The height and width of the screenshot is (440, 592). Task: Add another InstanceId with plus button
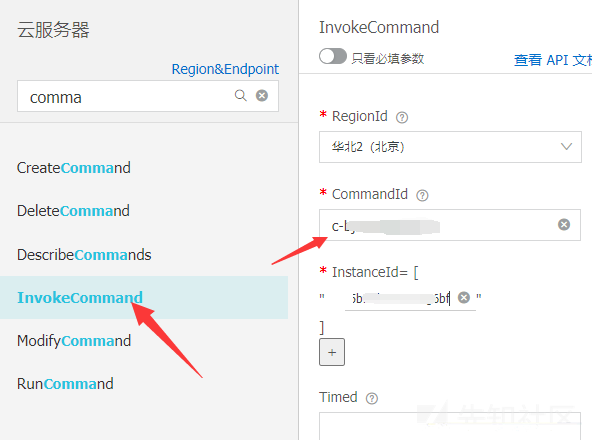[332, 352]
